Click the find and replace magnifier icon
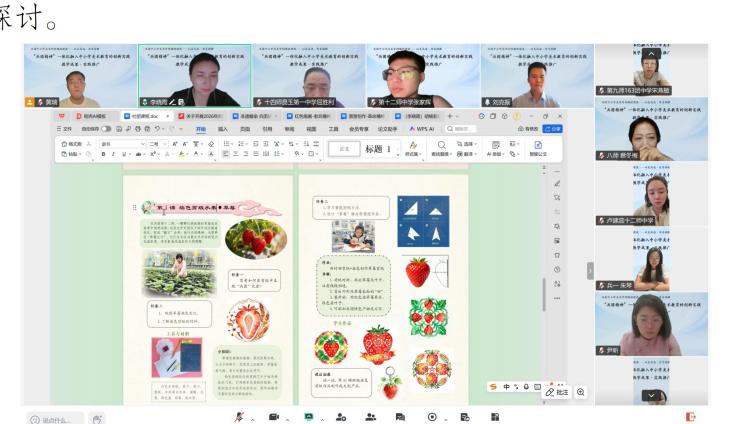The width and height of the screenshot is (754, 424). pos(441,145)
